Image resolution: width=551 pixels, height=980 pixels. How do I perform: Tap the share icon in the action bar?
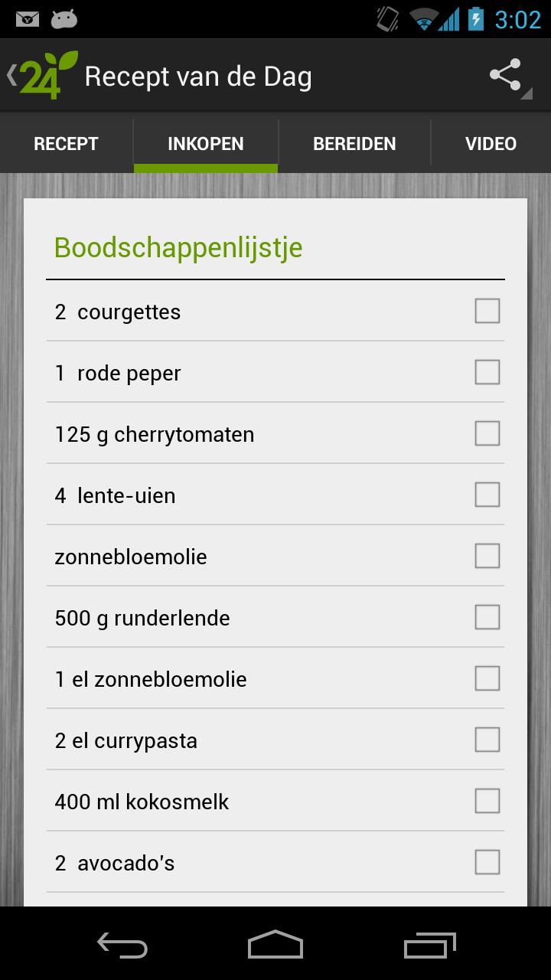(x=505, y=73)
